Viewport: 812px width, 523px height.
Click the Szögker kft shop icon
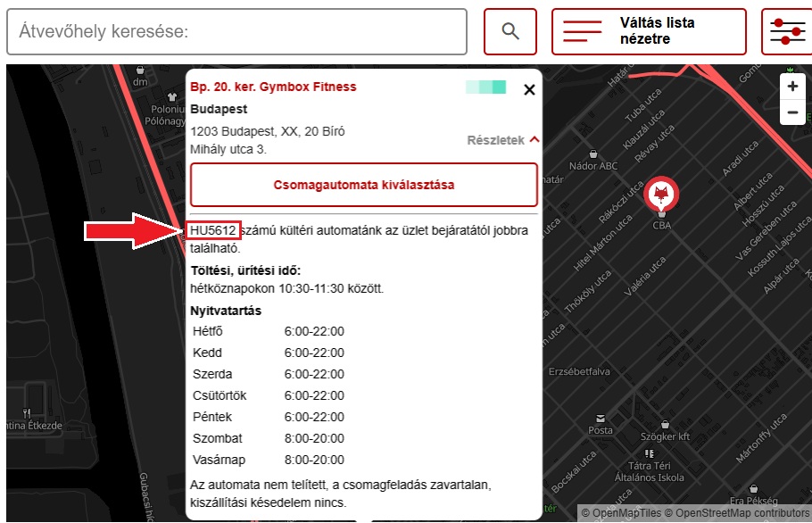(x=664, y=424)
